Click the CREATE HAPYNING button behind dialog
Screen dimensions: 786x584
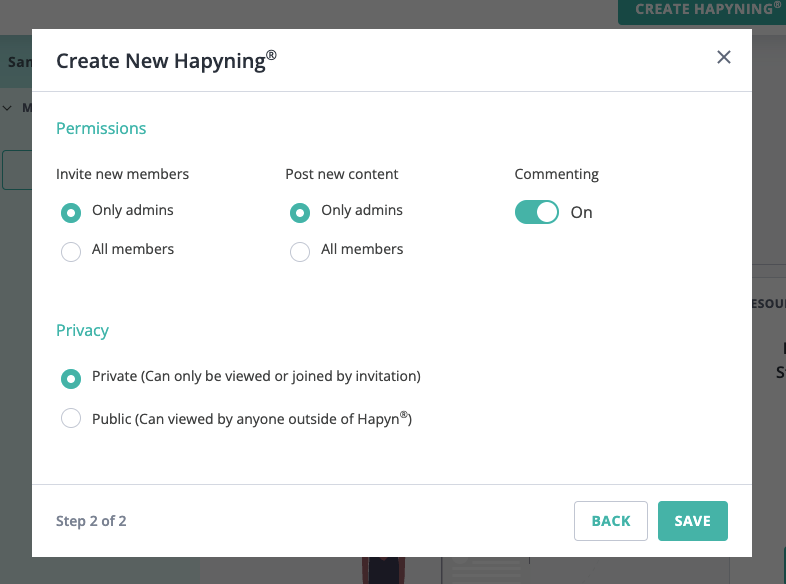point(702,11)
